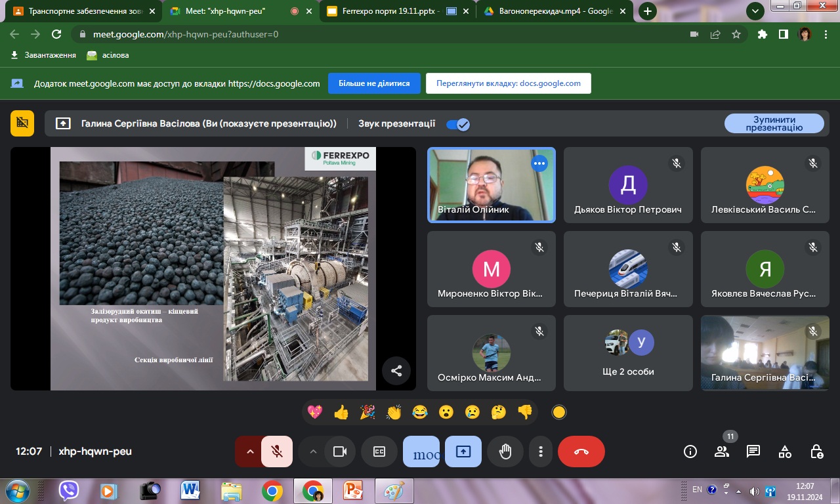Image resolution: width=840 pixels, height=504 pixels.
Task: Leave the call with the red hang-up button
Action: [x=581, y=451]
